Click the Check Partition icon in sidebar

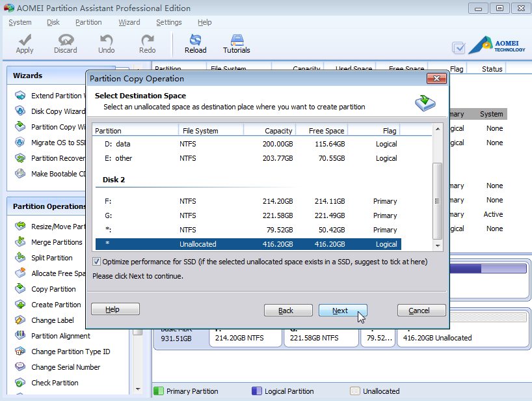pyautogui.click(x=20, y=383)
